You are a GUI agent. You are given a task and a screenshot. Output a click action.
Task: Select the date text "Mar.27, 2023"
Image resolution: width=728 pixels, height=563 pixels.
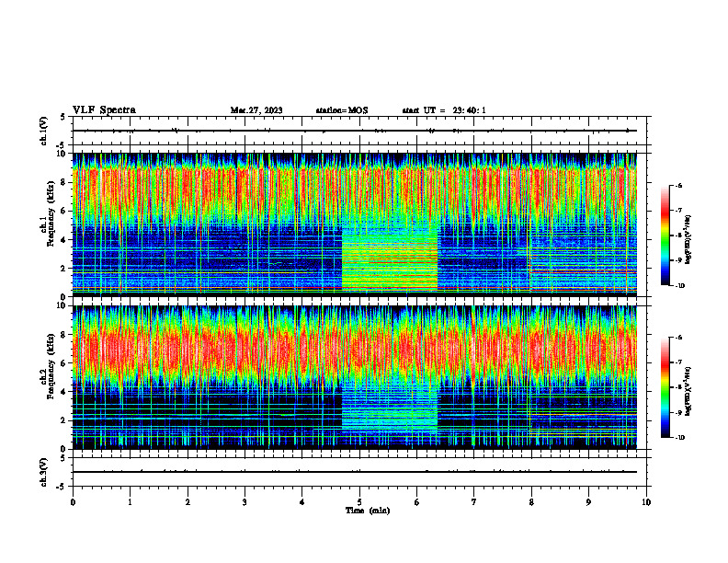click(256, 110)
